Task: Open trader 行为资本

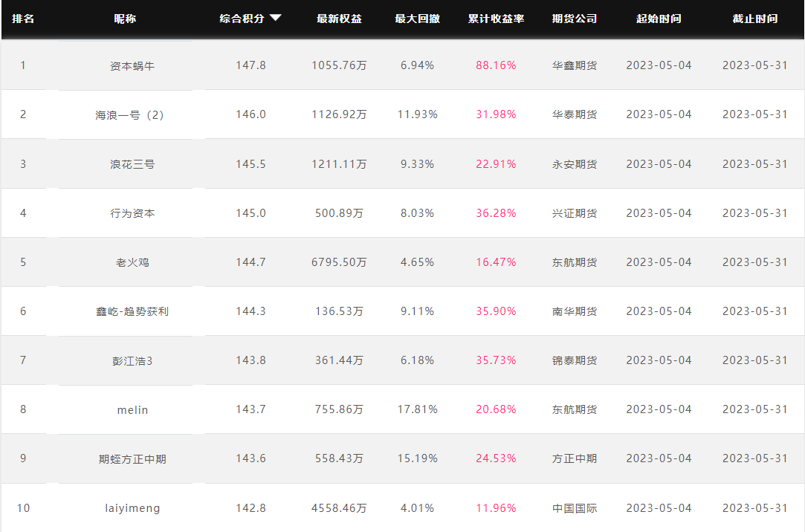Action: point(132,213)
